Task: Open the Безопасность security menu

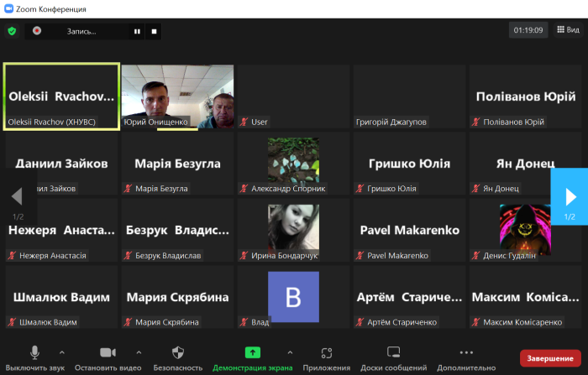Action: tap(176, 357)
